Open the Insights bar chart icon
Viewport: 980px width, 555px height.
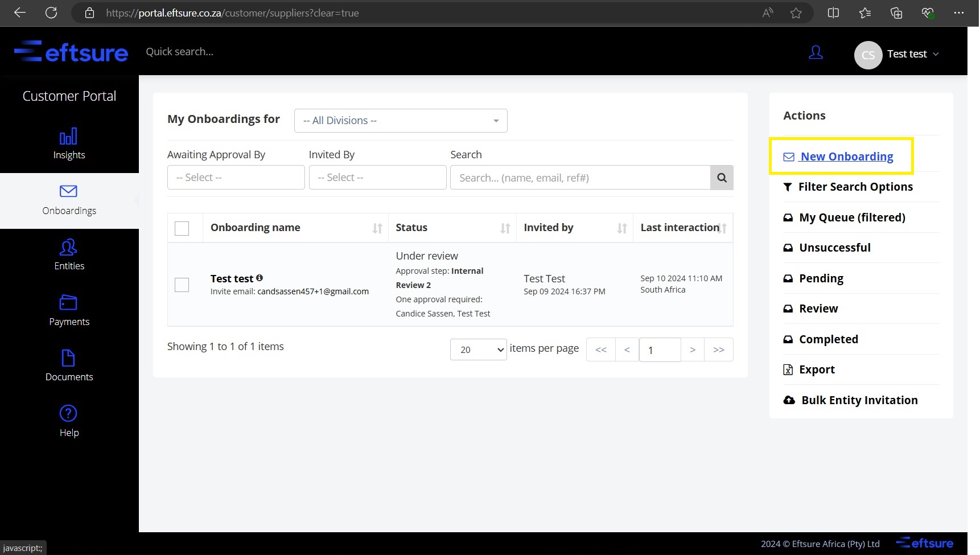click(x=68, y=137)
